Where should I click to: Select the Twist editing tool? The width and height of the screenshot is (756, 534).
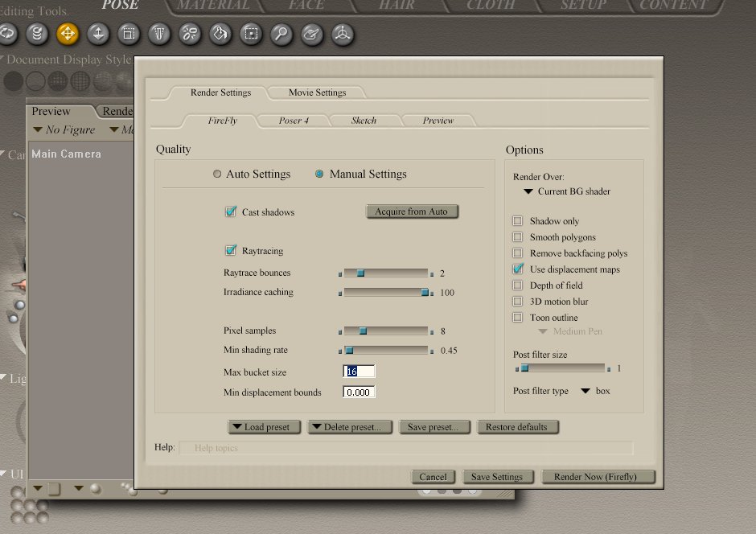[x=37, y=34]
